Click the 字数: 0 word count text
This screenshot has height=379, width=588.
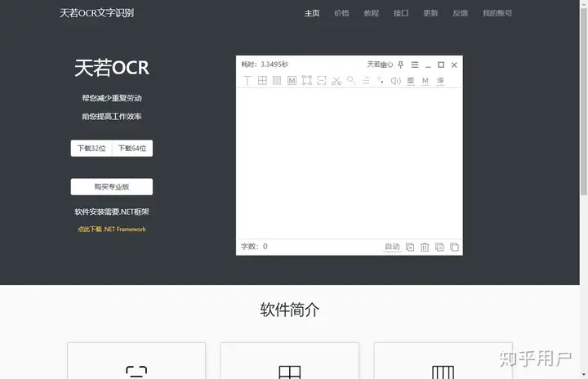click(x=254, y=247)
